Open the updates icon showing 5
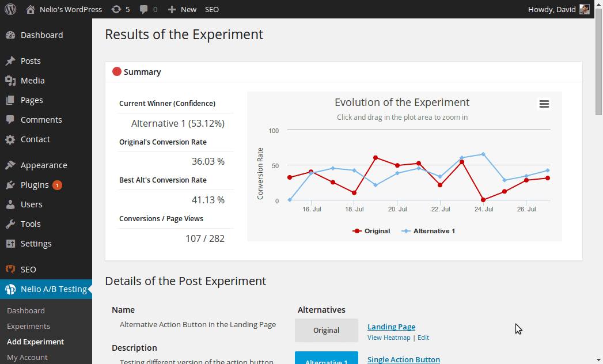 point(120,9)
